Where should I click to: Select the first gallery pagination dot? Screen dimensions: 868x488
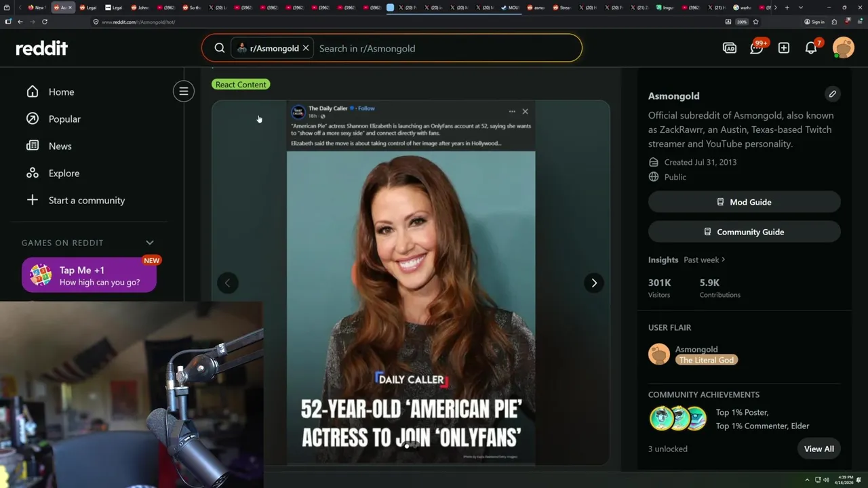click(407, 446)
